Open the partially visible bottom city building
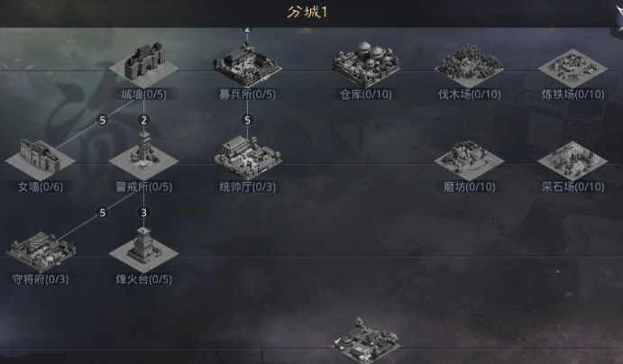The height and width of the screenshot is (364, 623). point(366,341)
